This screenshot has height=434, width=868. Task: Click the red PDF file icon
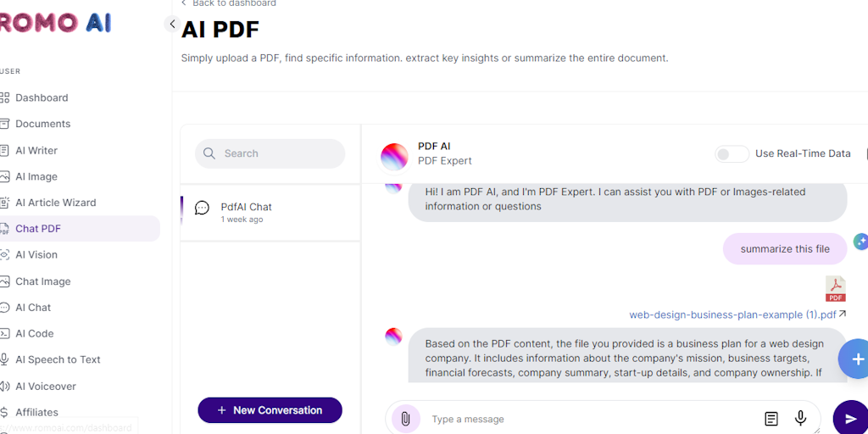tap(836, 289)
